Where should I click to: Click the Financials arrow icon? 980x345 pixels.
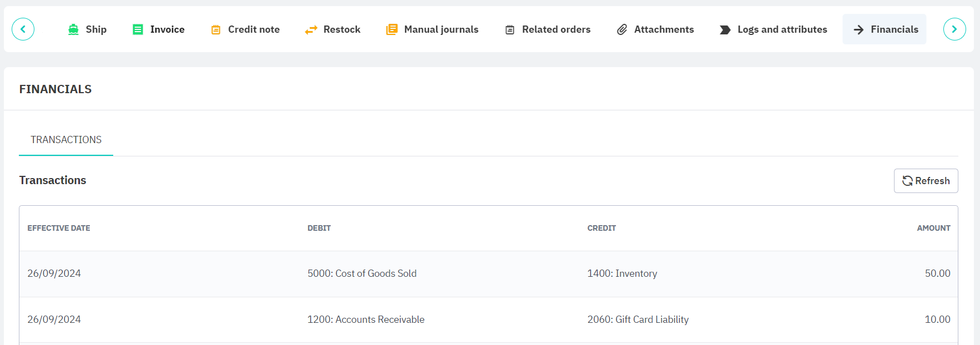pos(858,30)
